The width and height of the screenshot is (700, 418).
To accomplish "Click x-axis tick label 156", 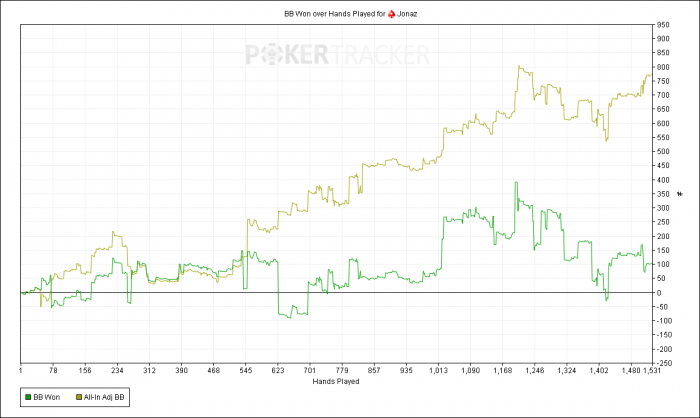I will coord(85,370).
